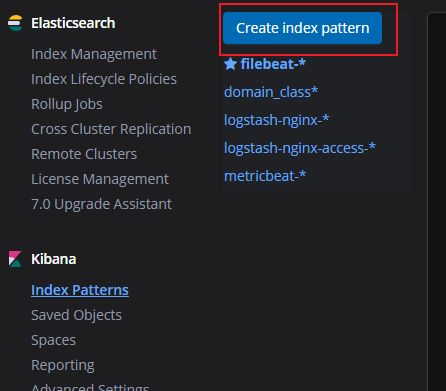Click the Kibana logo icon
Image resolution: width=446 pixels, height=391 pixels.
15,259
